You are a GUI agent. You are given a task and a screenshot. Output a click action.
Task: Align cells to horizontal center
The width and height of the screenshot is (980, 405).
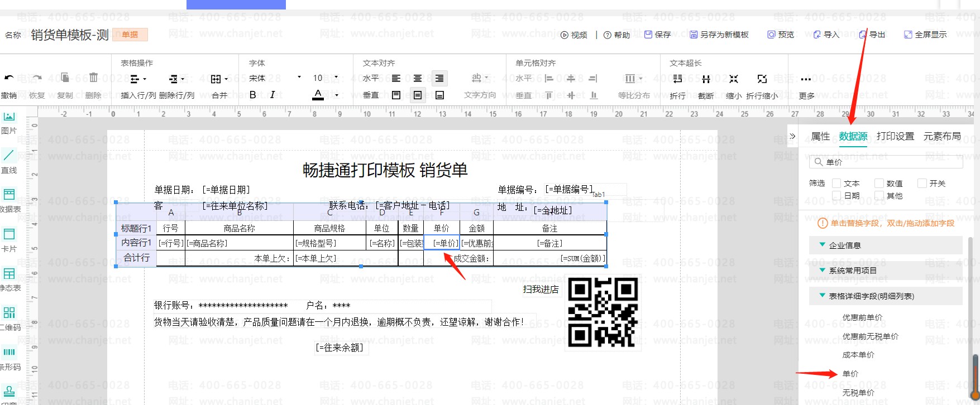coord(571,79)
